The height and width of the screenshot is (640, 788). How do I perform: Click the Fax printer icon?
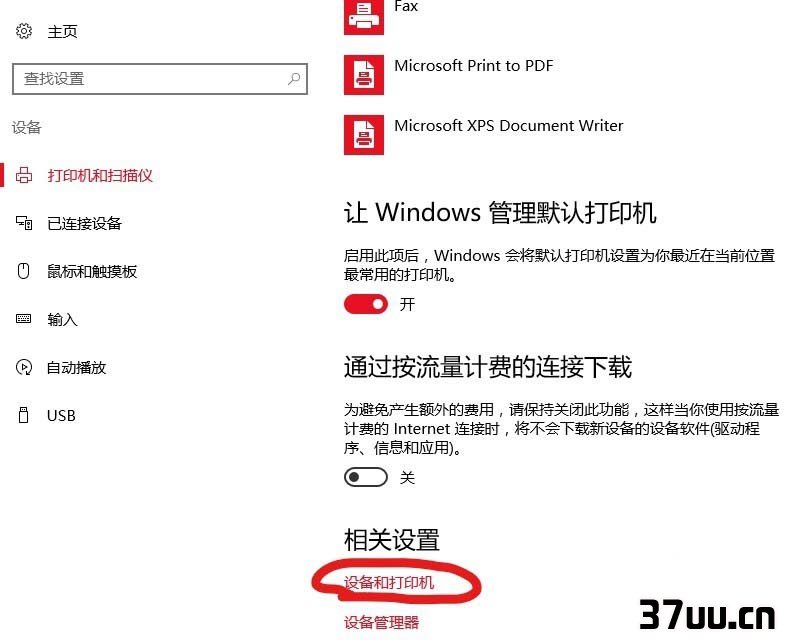[x=364, y=17]
